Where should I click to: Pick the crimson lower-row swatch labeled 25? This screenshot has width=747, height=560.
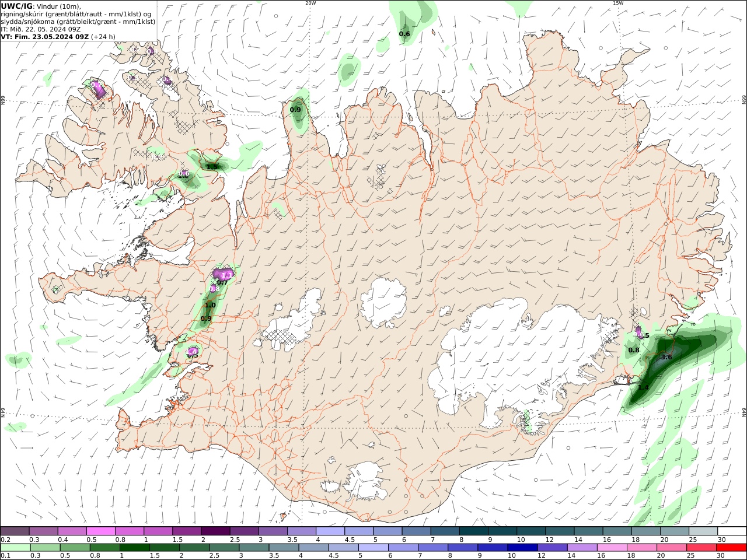pos(701,548)
